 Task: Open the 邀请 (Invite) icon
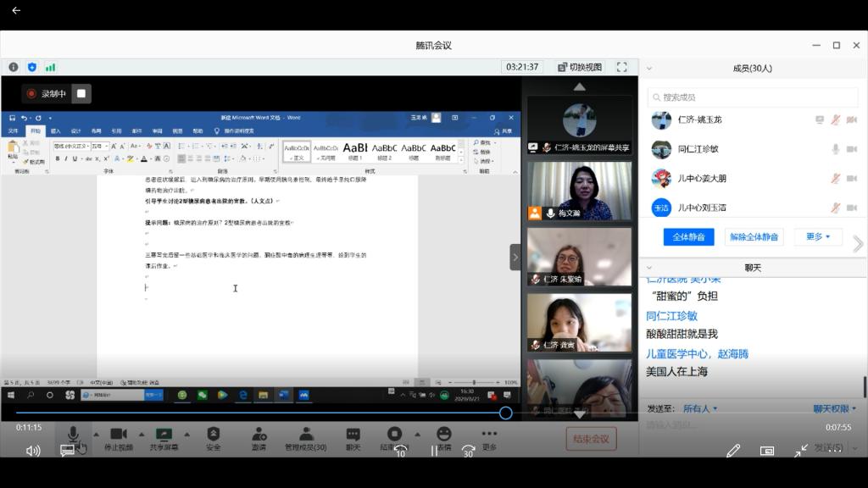pos(259,435)
